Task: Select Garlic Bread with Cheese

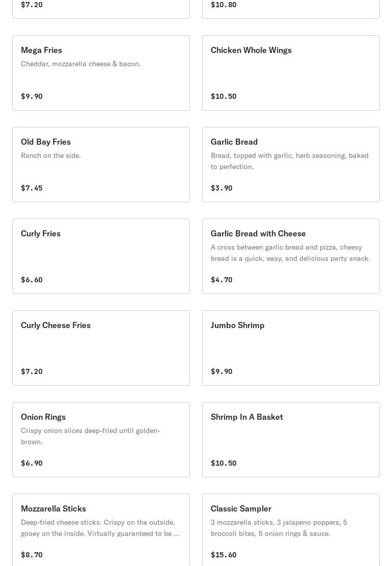Action: pos(291,256)
